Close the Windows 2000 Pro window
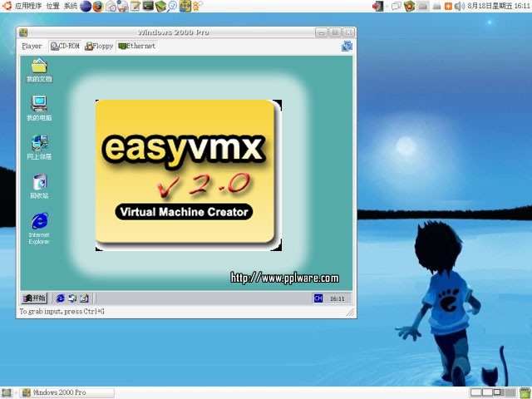 348,32
